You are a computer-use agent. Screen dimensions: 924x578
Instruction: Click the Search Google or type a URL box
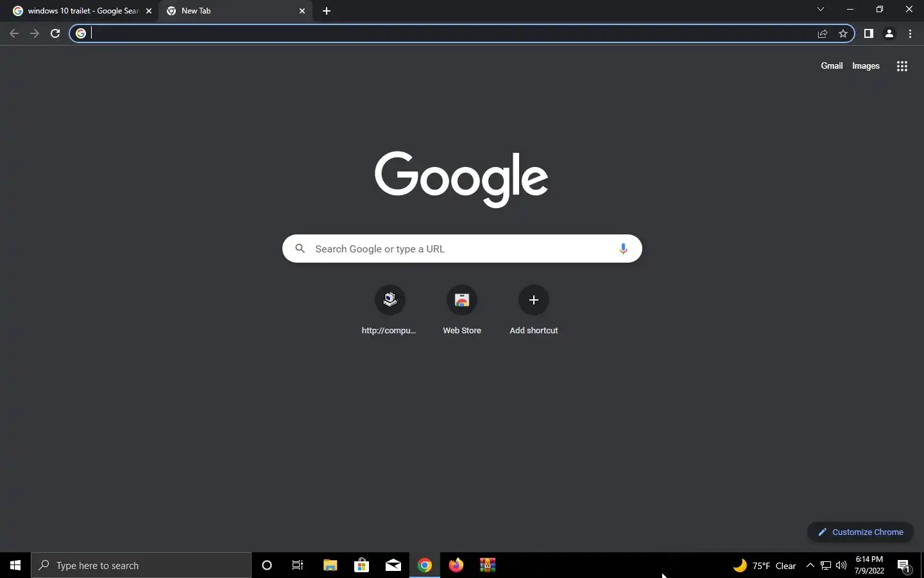462,249
